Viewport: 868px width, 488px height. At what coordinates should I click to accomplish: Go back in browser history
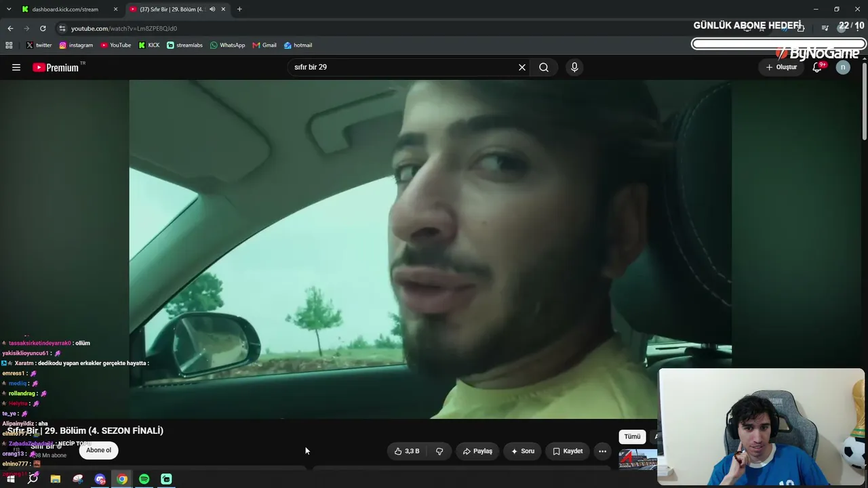click(10, 28)
